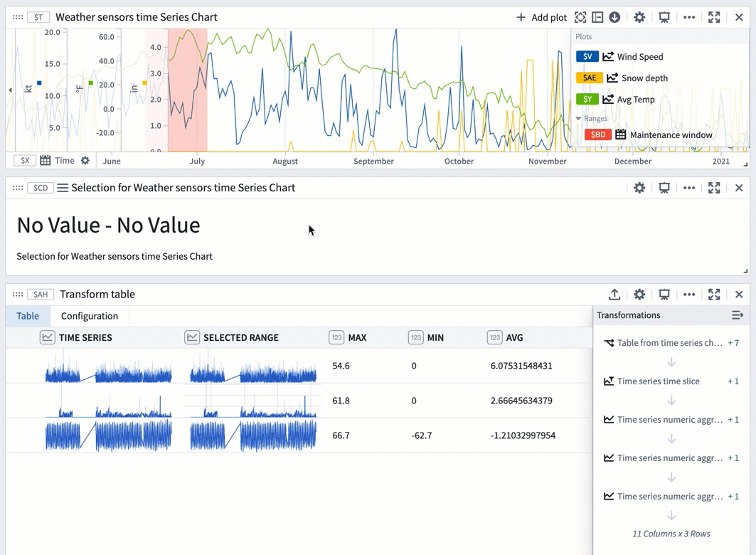Expand Weather sensors chart to full screen

(714, 17)
